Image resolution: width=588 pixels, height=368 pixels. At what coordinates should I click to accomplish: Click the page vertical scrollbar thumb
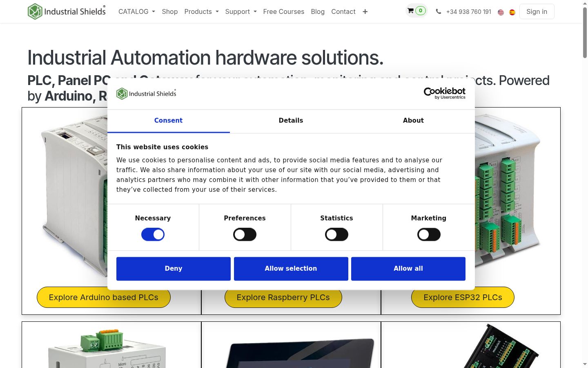(x=585, y=33)
